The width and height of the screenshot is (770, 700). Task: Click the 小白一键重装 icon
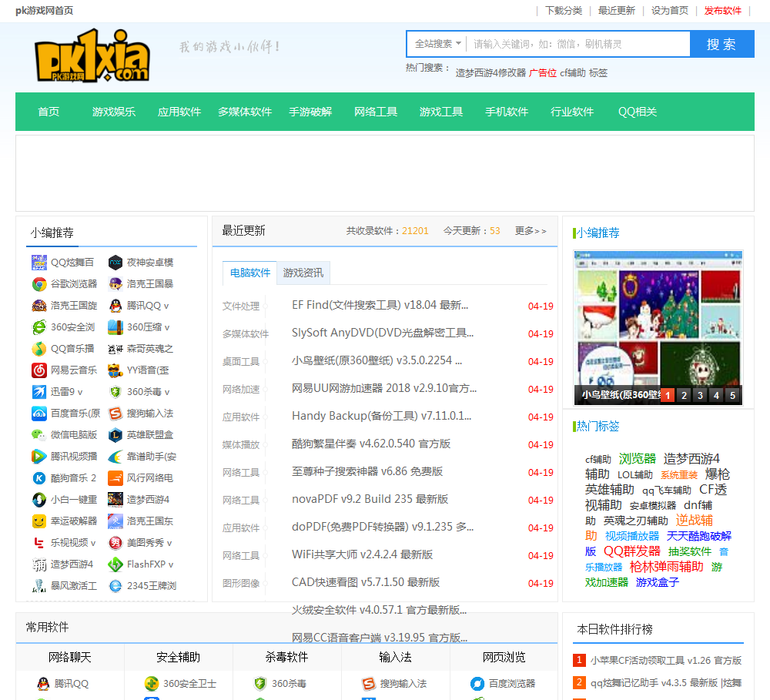[38, 500]
